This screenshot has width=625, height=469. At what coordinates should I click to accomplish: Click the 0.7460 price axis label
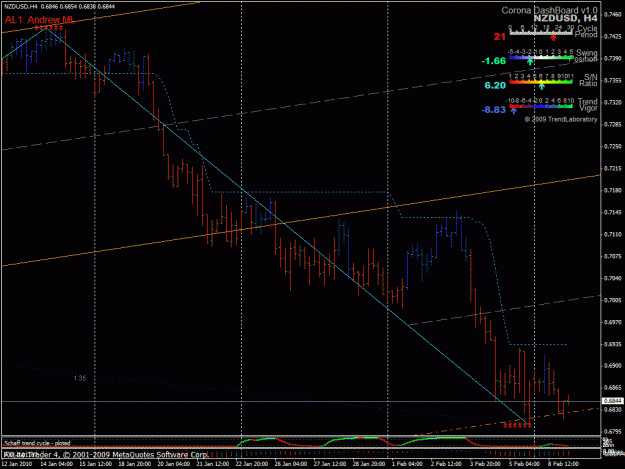613,14
